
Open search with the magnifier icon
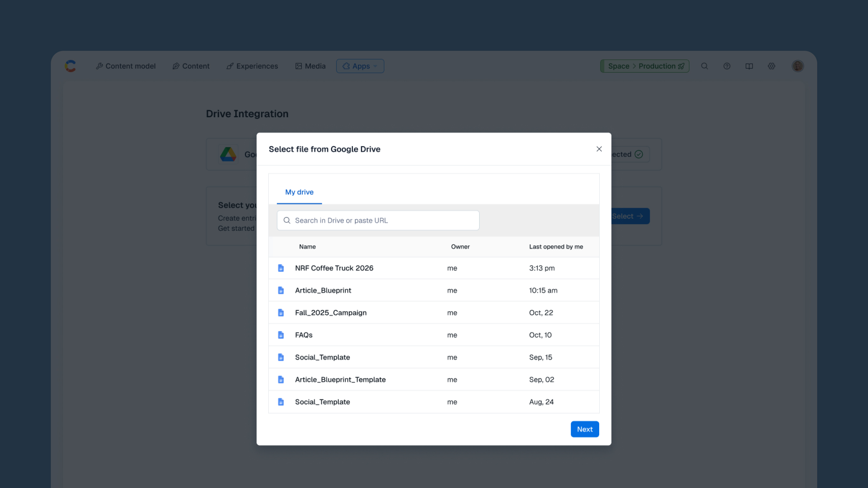point(704,66)
